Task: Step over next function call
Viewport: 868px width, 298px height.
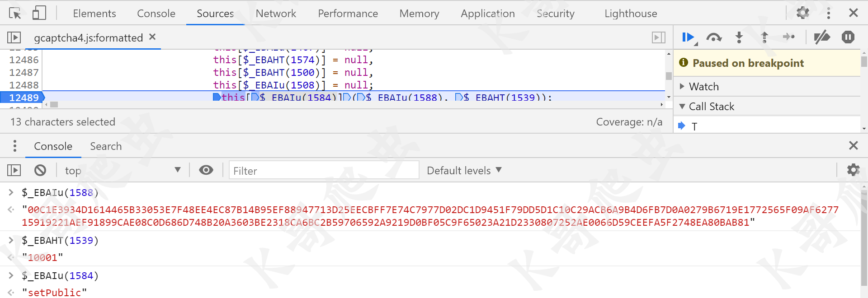Action: pos(714,37)
